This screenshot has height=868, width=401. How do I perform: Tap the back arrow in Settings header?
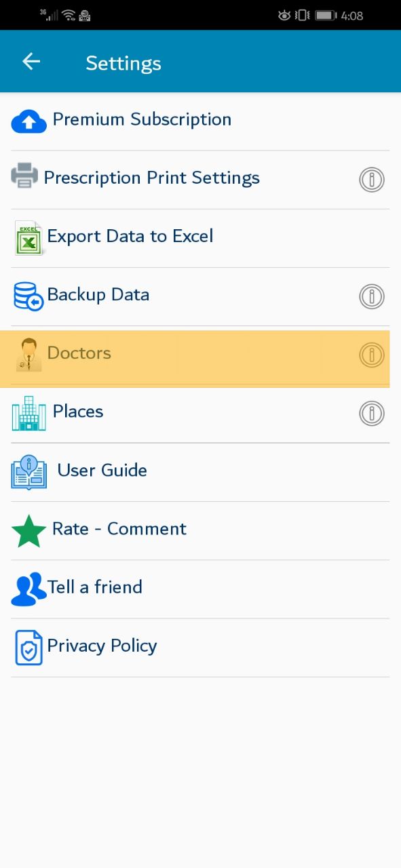(31, 62)
